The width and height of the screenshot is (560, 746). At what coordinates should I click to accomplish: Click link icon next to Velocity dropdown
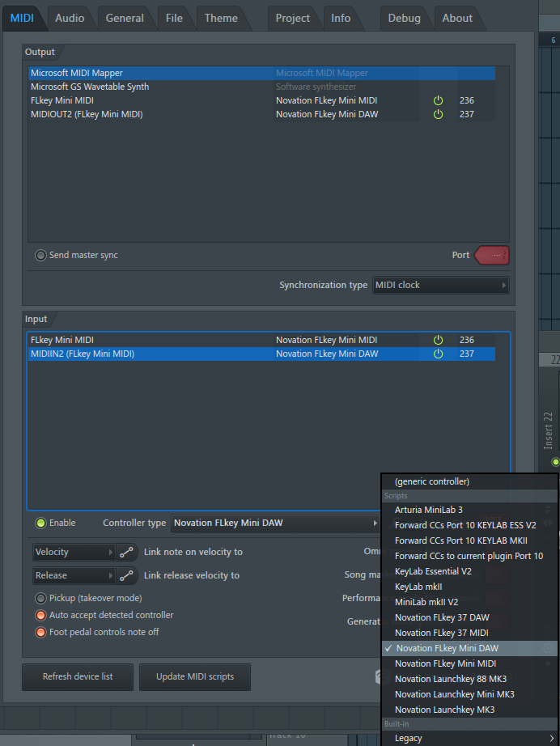(126, 552)
